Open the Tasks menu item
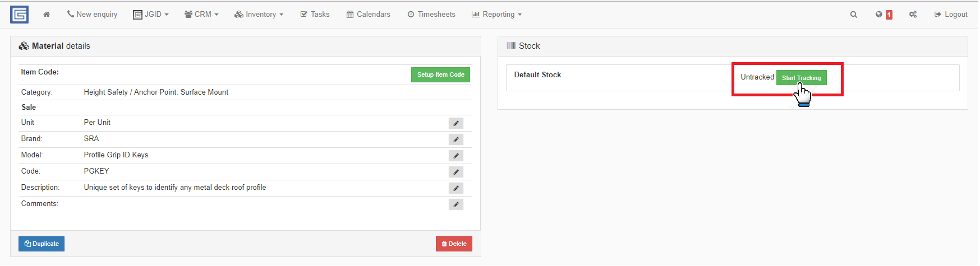The image size is (980, 266). pyautogui.click(x=315, y=15)
